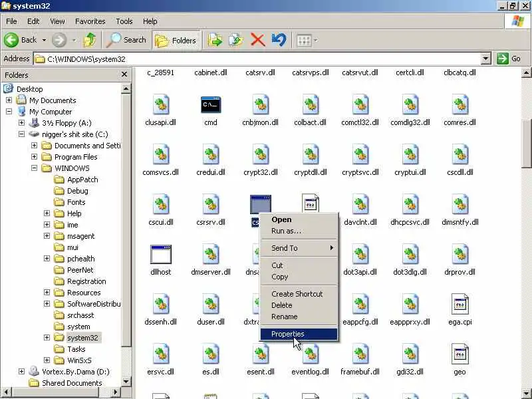Open the View menu
This screenshot has height=399, width=532.
(57, 21)
